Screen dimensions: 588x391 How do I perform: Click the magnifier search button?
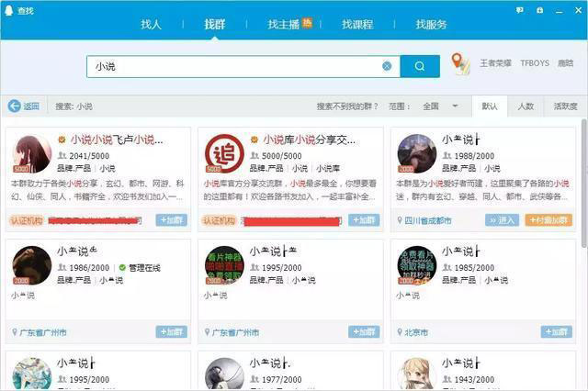coord(420,66)
